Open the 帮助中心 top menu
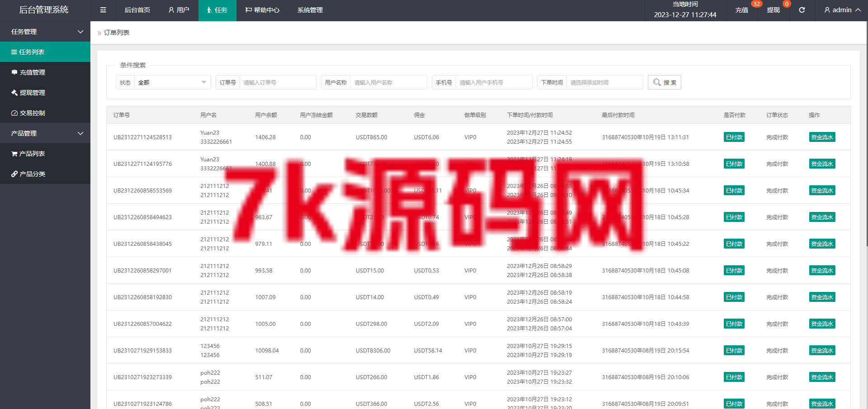This screenshot has width=868, height=409. point(263,10)
